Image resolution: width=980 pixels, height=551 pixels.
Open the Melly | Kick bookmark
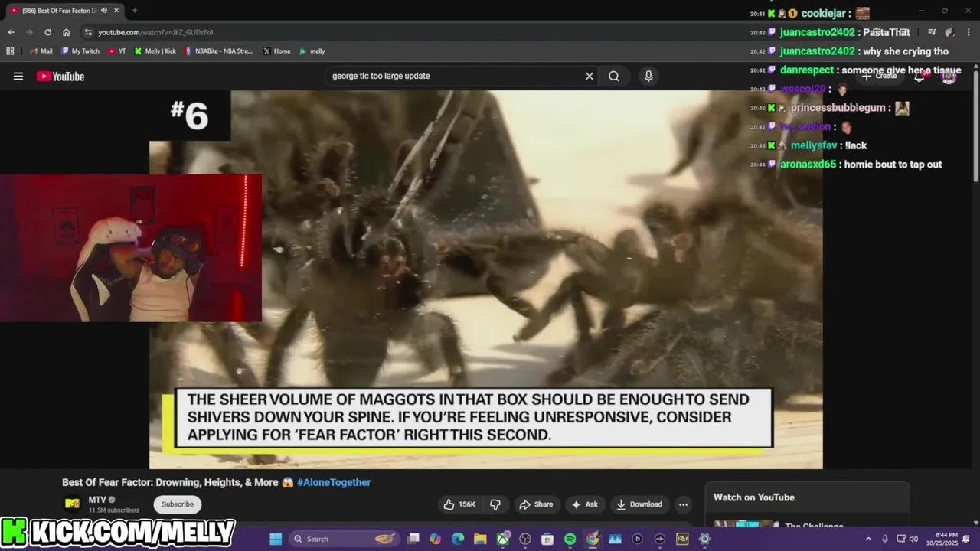155,51
